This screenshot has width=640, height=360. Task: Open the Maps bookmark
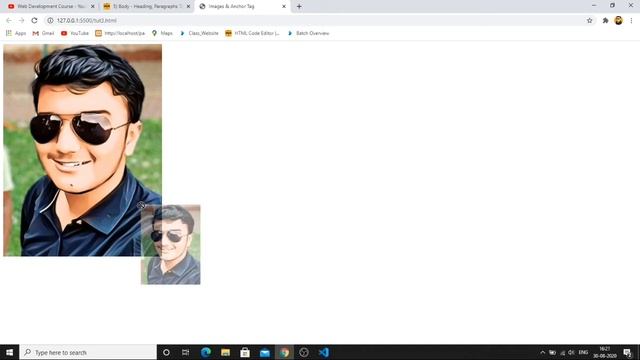click(x=162, y=33)
